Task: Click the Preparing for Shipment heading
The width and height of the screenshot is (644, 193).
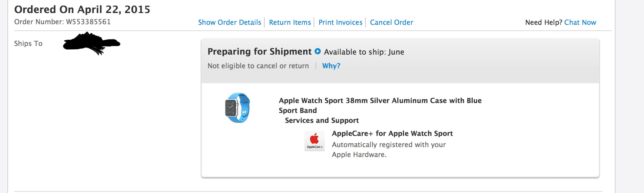Action: pos(259,52)
